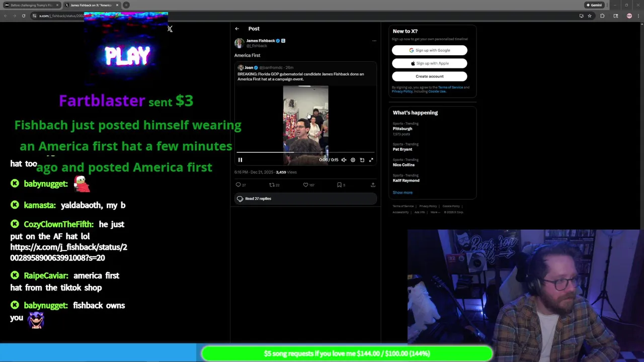Click Show more under What's happening
The height and width of the screenshot is (362, 644).
click(403, 193)
